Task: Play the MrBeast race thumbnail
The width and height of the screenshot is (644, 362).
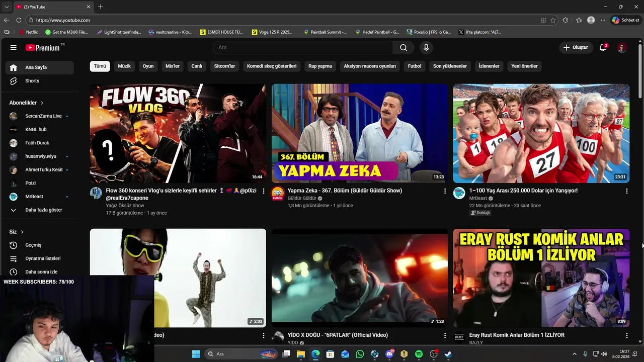Action: point(541,133)
